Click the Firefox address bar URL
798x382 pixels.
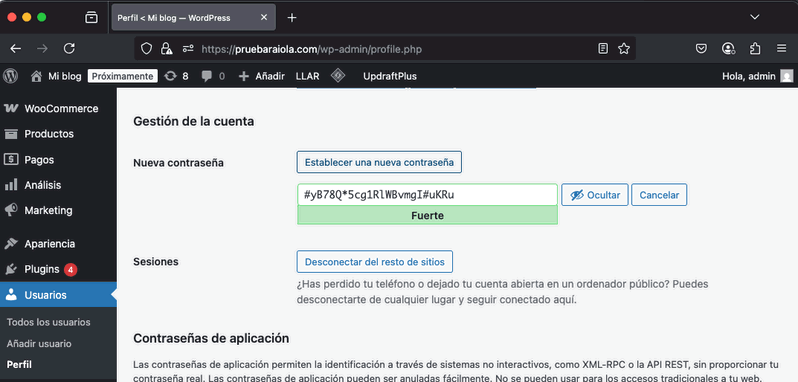[311, 49]
